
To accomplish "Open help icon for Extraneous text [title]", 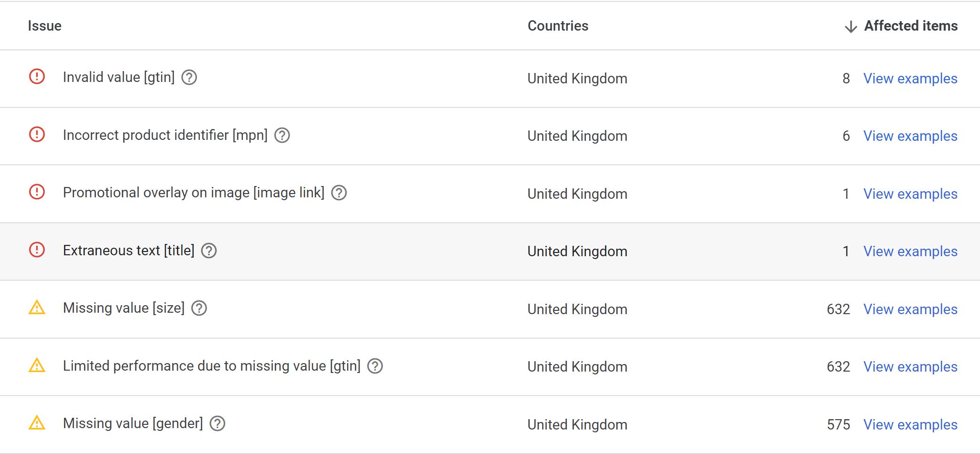I will pyautogui.click(x=209, y=251).
